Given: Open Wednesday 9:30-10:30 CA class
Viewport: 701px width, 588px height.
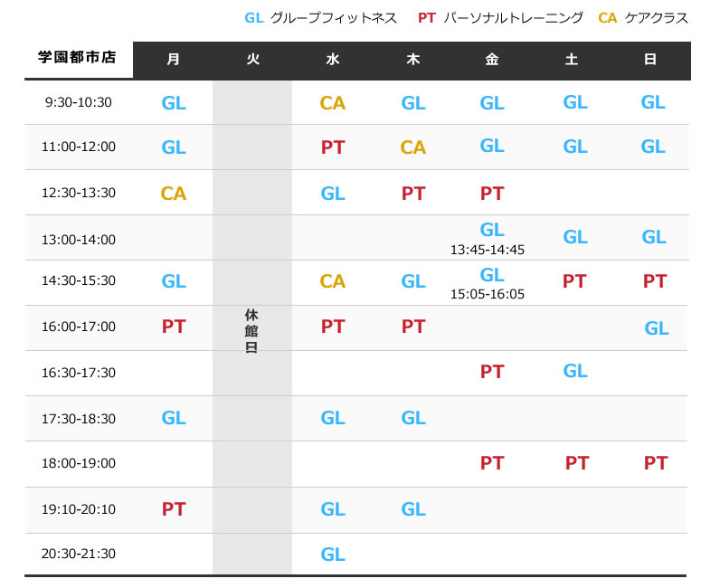Looking at the screenshot, I should (x=333, y=103).
